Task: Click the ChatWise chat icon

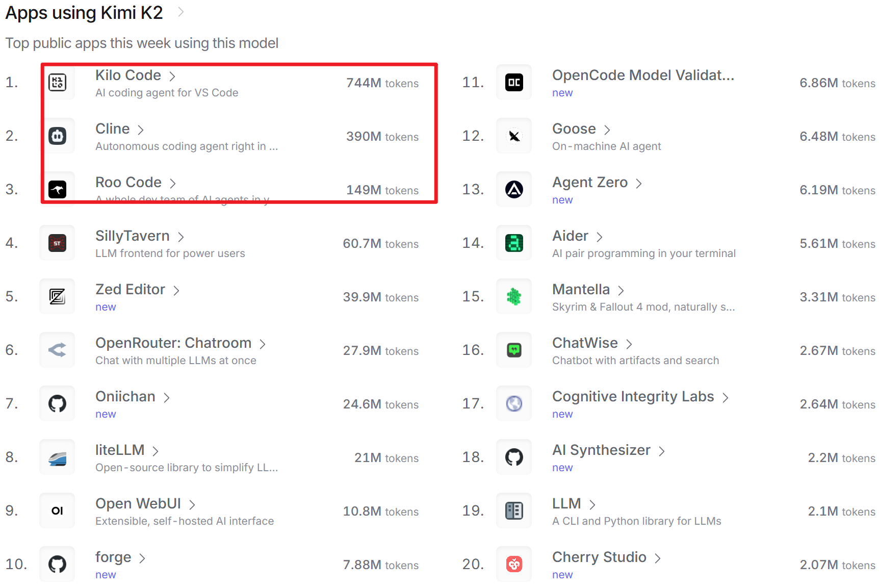Action: [514, 350]
